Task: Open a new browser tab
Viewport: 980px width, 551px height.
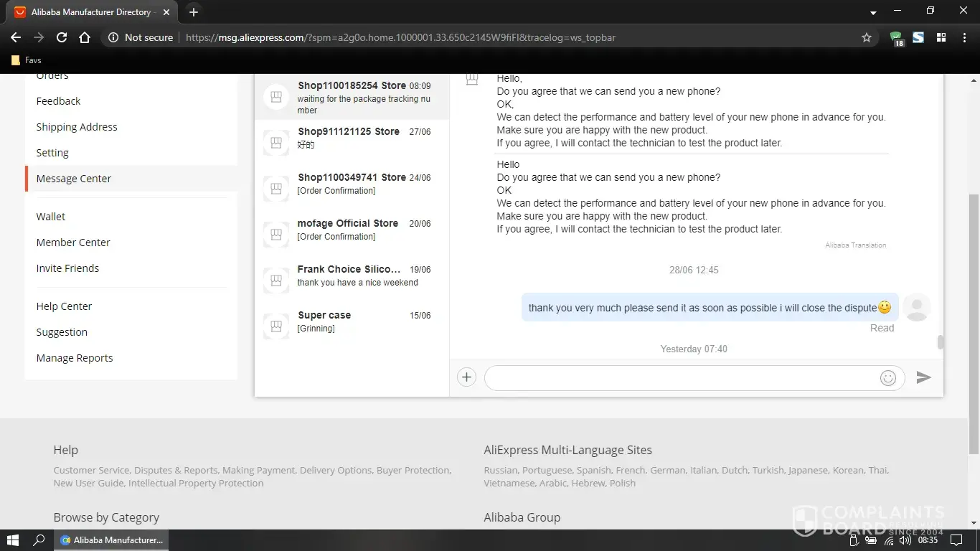Action: coord(194,12)
